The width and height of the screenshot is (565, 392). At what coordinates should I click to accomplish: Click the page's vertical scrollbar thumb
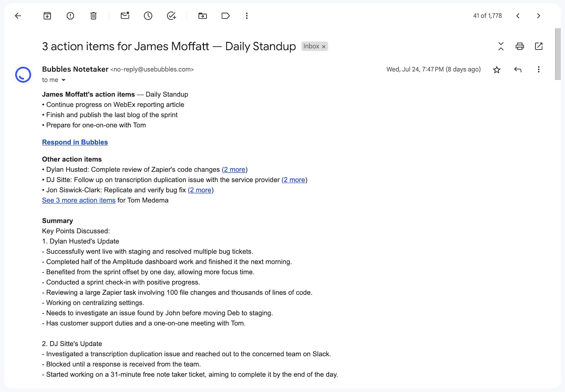point(558,54)
